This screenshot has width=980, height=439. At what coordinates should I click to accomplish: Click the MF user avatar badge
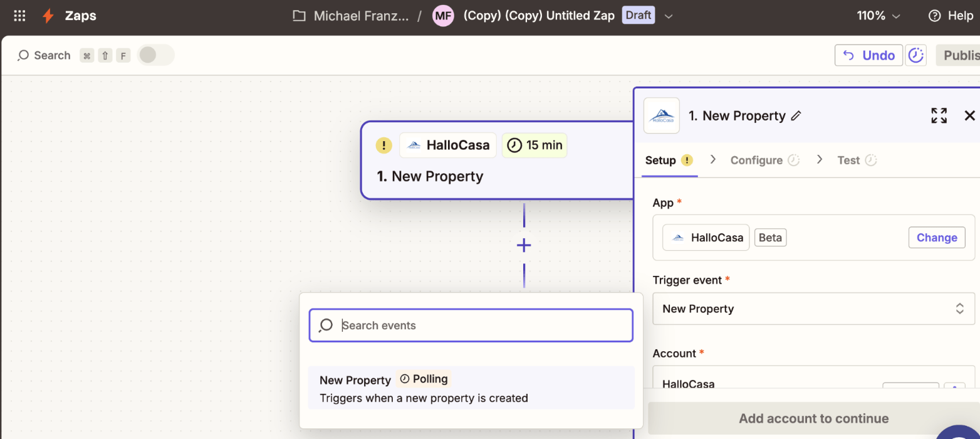(x=444, y=16)
